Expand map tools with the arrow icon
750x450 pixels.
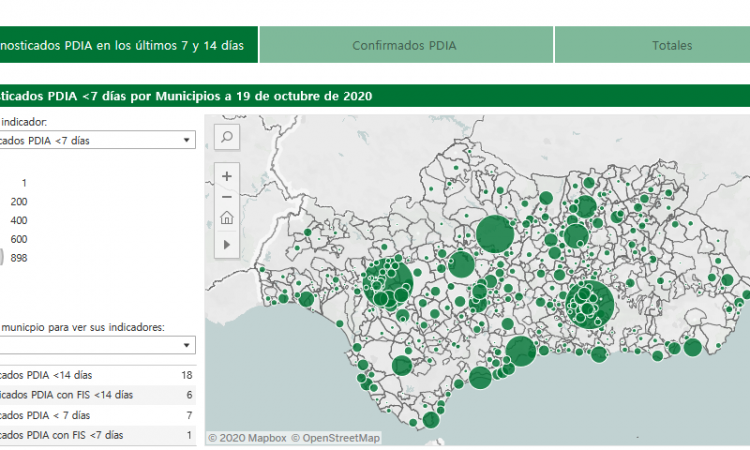[227, 243]
